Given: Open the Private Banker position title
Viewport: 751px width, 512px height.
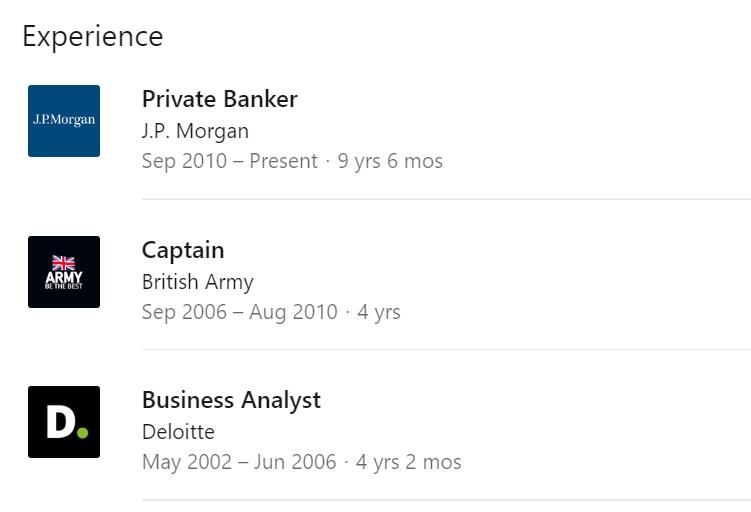Looking at the screenshot, I should pyautogui.click(x=219, y=99).
